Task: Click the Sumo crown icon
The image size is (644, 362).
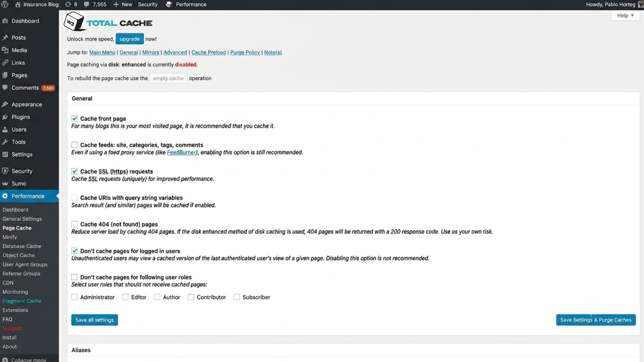Action: click(5, 184)
